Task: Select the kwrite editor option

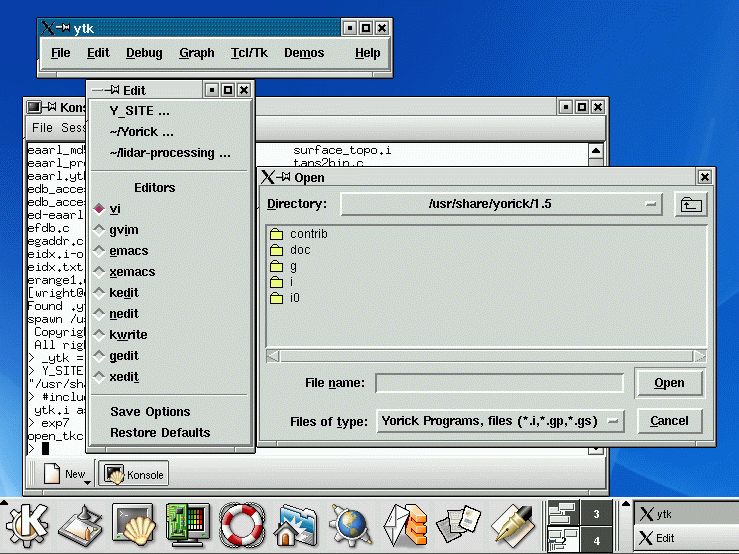Action: click(x=99, y=335)
